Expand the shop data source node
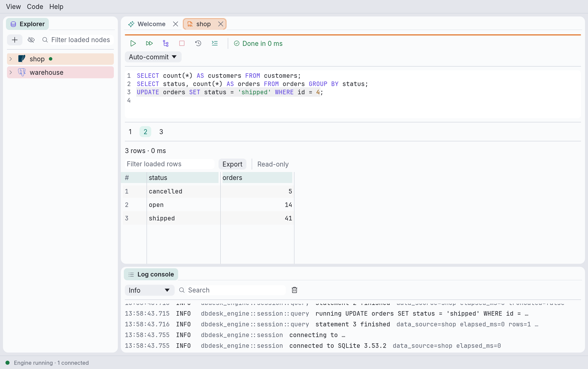This screenshot has height=369, width=588. pos(11,59)
